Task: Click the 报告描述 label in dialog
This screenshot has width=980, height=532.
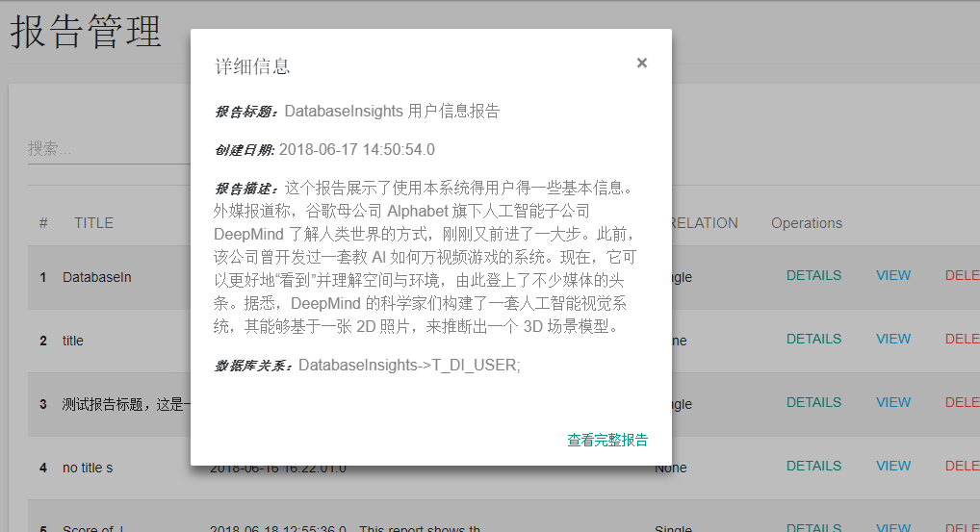Action: click(x=246, y=189)
